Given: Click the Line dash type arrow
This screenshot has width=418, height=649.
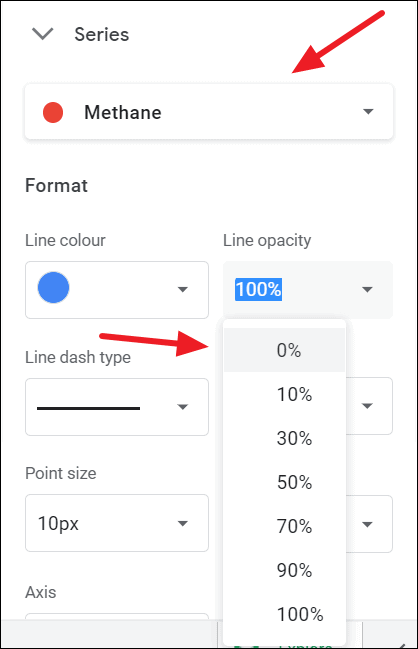Looking at the screenshot, I should 183,407.
